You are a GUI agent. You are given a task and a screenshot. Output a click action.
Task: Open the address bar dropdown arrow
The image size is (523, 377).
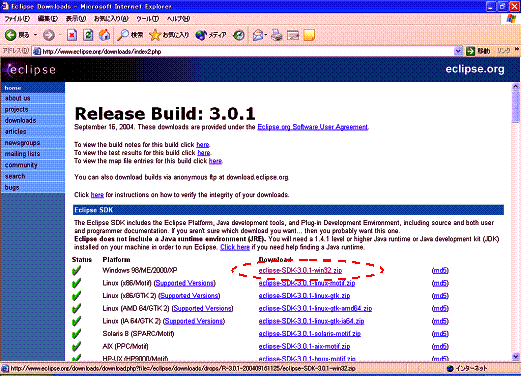[x=458, y=51]
